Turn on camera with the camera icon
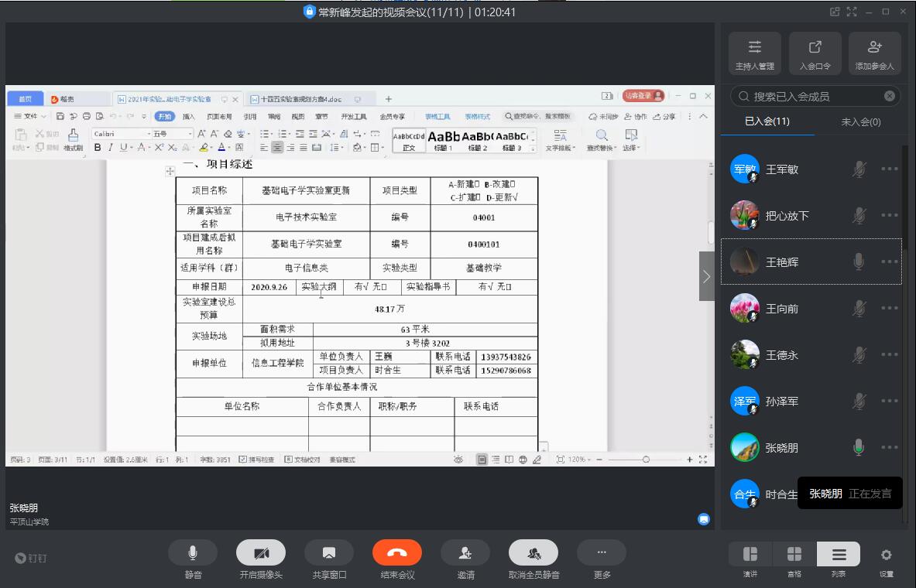The width and height of the screenshot is (916, 588). tap(261, 553)
